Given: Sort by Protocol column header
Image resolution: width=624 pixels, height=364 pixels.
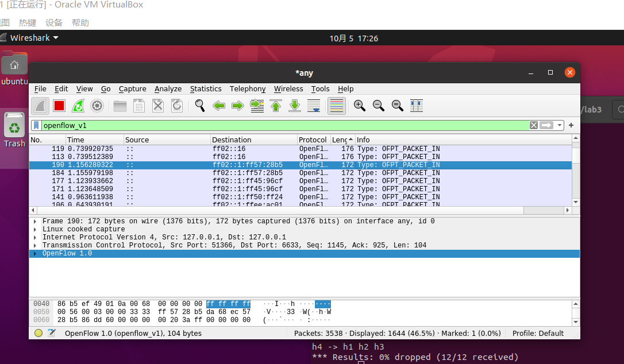Looking at the screenshot, I should (x=314, y=140).
